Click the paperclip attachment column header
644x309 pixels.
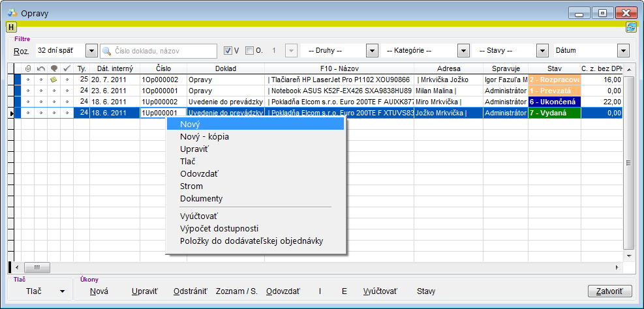[28, 68]
